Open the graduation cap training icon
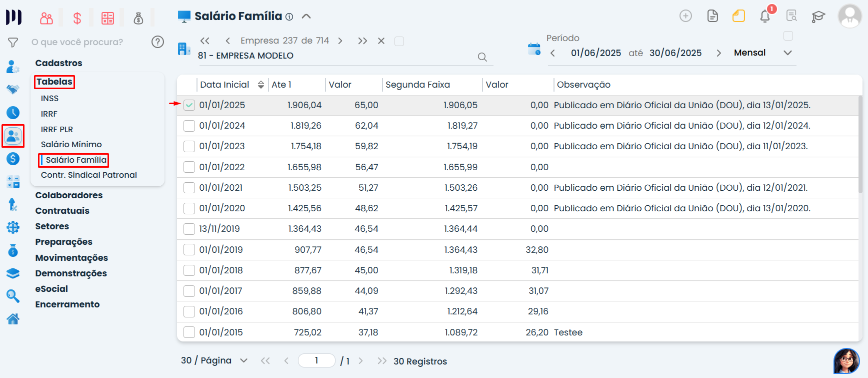This screenshot has height=378, width=868. [818, 17]
